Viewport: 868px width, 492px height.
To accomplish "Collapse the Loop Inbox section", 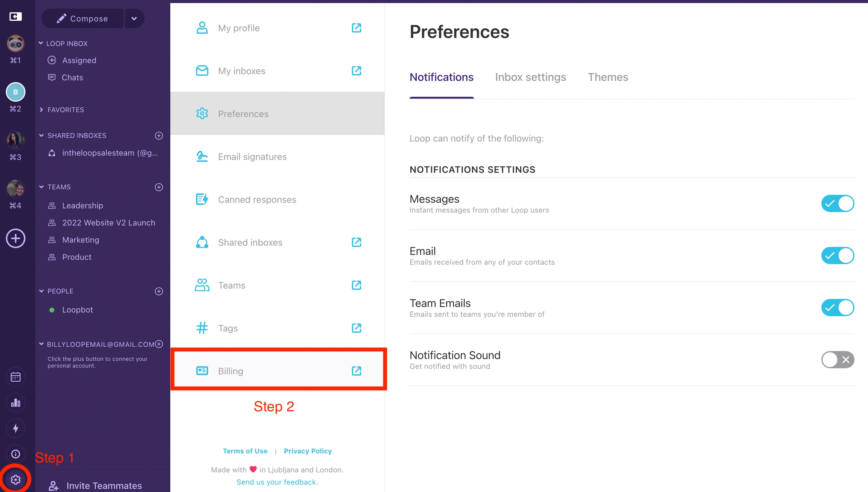I will point(41,43).
